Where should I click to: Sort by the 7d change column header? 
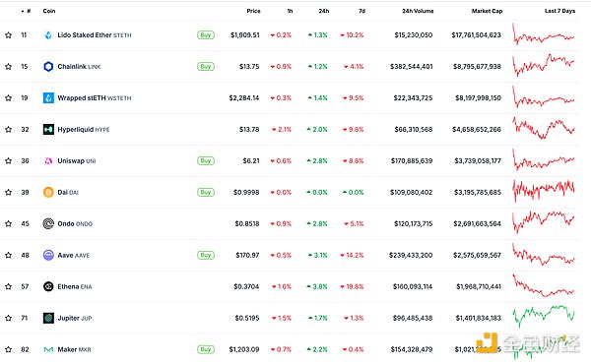(361, 11)
